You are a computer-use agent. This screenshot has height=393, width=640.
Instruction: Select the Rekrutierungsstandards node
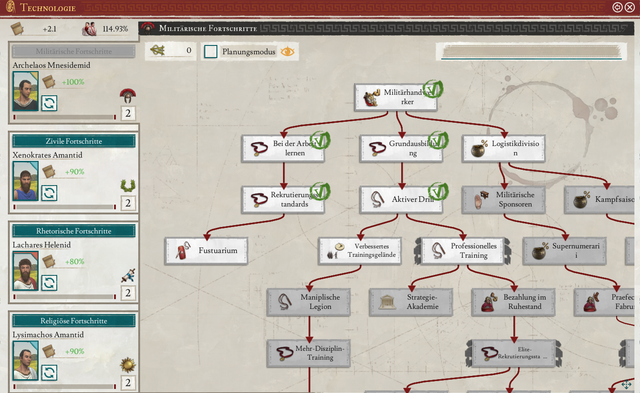point(283,200)
